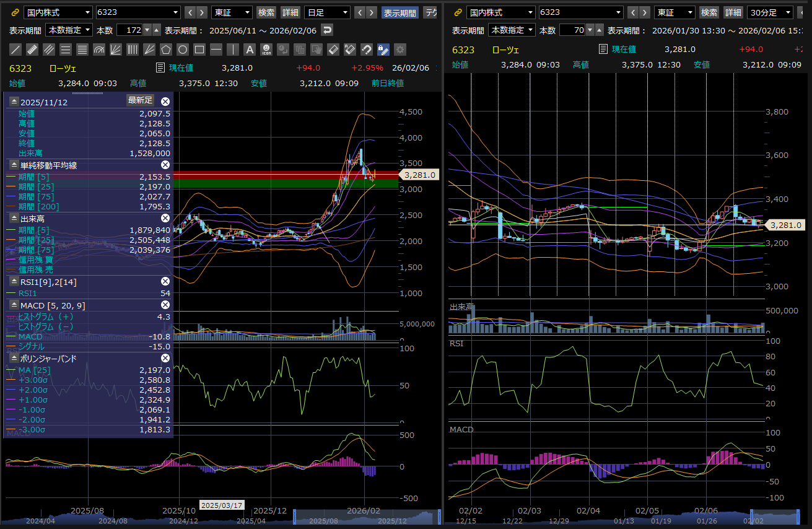
Task: Open the ICON stamp tool
Action: [266, 50]
